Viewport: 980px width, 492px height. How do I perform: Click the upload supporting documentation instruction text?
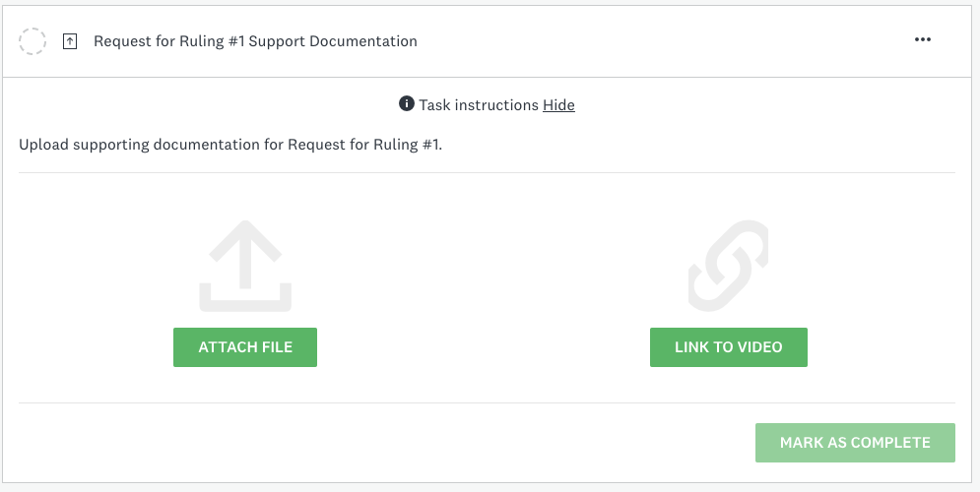point(230,145)
